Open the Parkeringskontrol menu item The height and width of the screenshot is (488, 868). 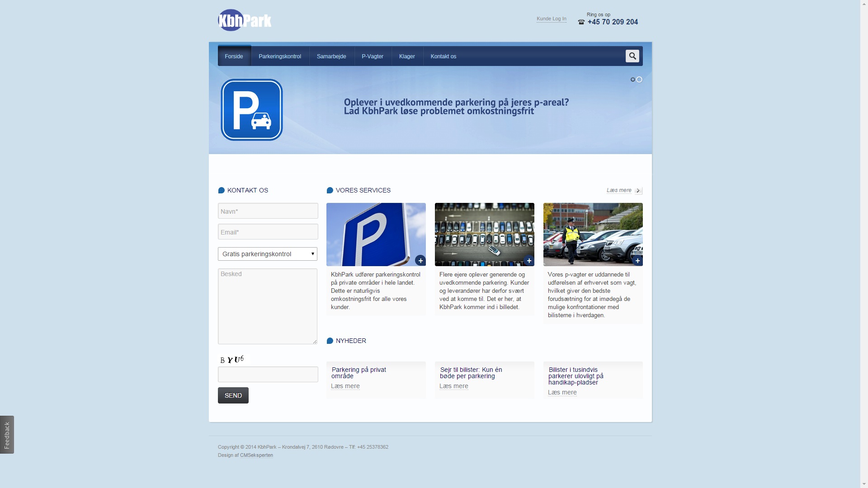click(280, 56)
